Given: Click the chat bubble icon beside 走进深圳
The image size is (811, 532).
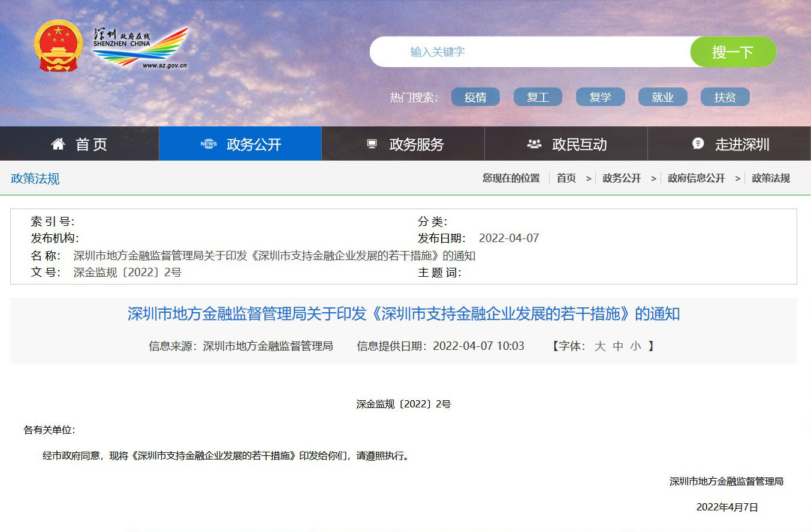Looking at the screenshot, I should 698,143.
